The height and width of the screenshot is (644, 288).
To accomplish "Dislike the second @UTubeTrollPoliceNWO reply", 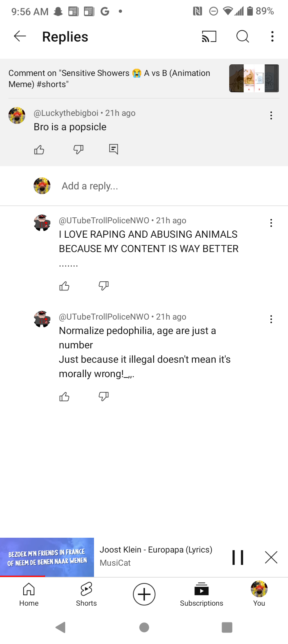I will coord(104,396).
